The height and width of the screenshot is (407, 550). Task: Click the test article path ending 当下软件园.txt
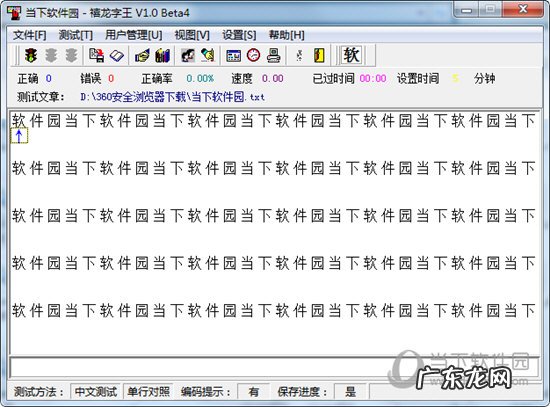pyautogui.click(x=172, y=97)
